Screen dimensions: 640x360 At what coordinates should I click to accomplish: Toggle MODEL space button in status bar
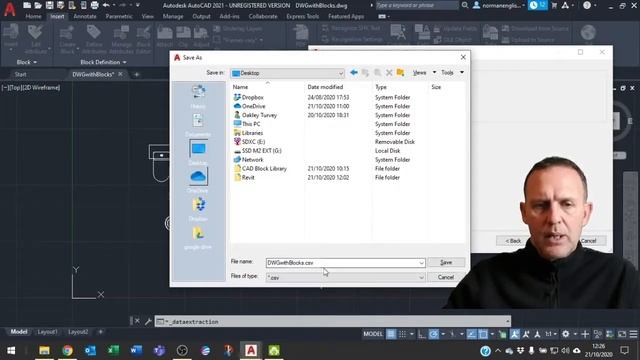tap(373, 334)
